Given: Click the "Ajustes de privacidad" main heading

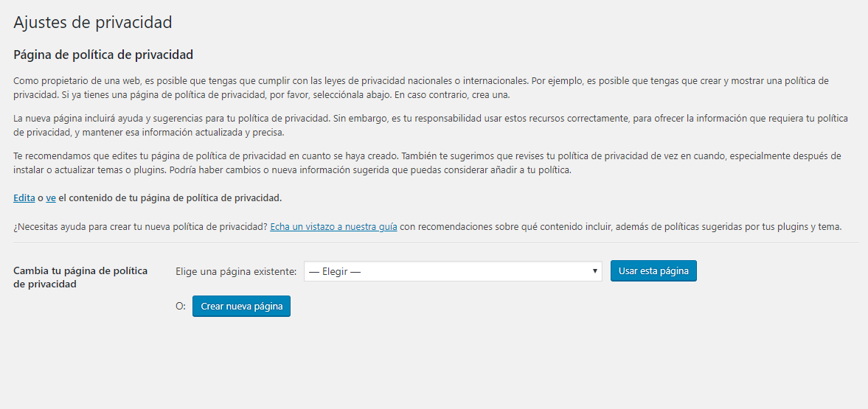Looking at the screenshot, I should [93, 22].
